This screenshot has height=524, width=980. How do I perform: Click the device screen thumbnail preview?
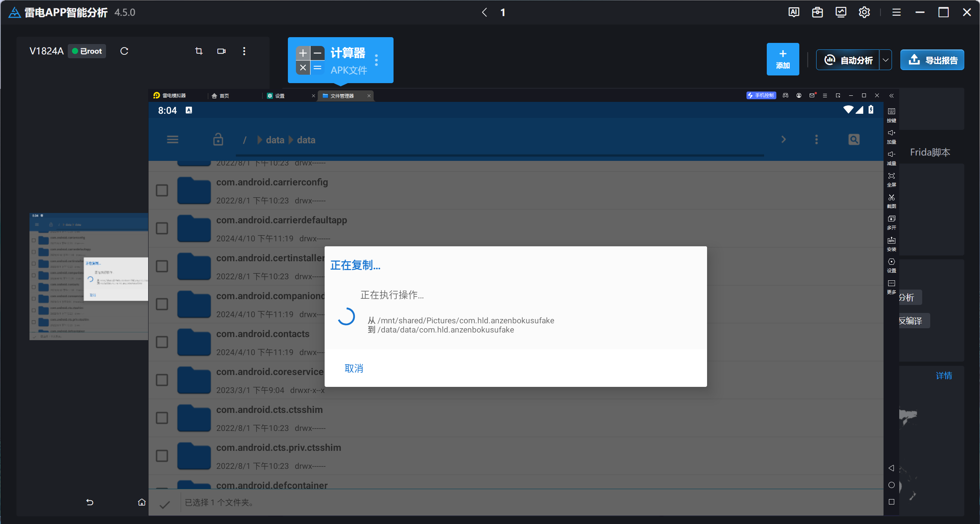click(89, 276)
